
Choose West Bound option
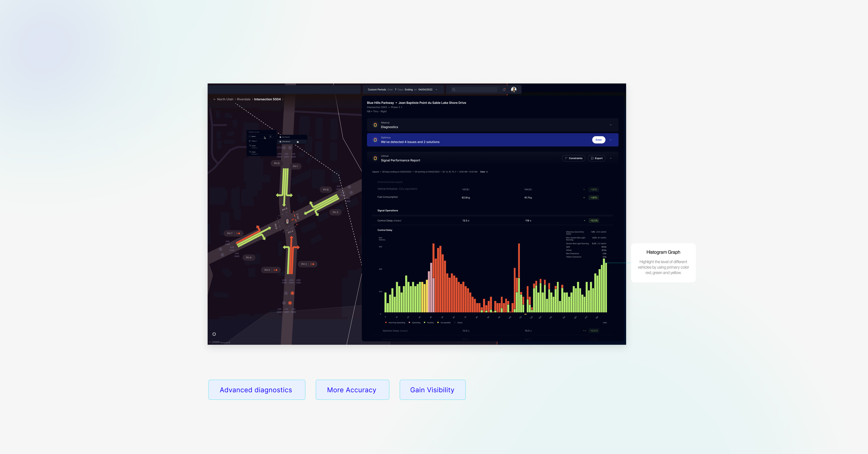(292, 142)
